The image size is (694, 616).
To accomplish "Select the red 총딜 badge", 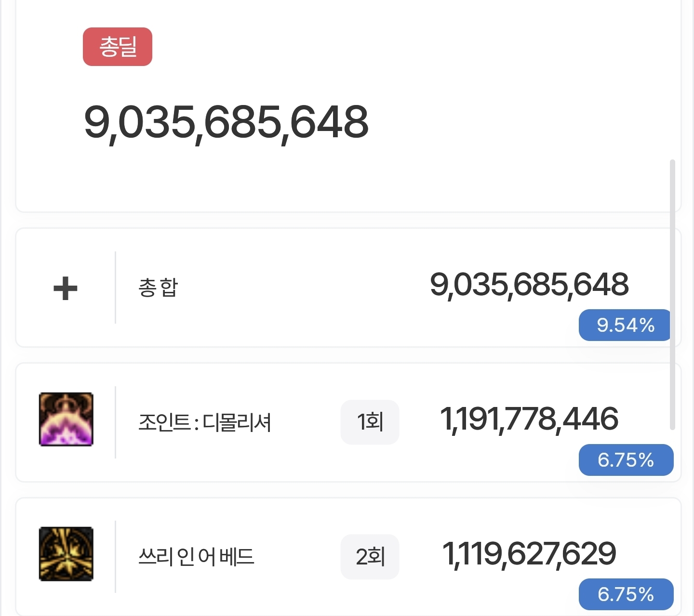I will 118,47.
